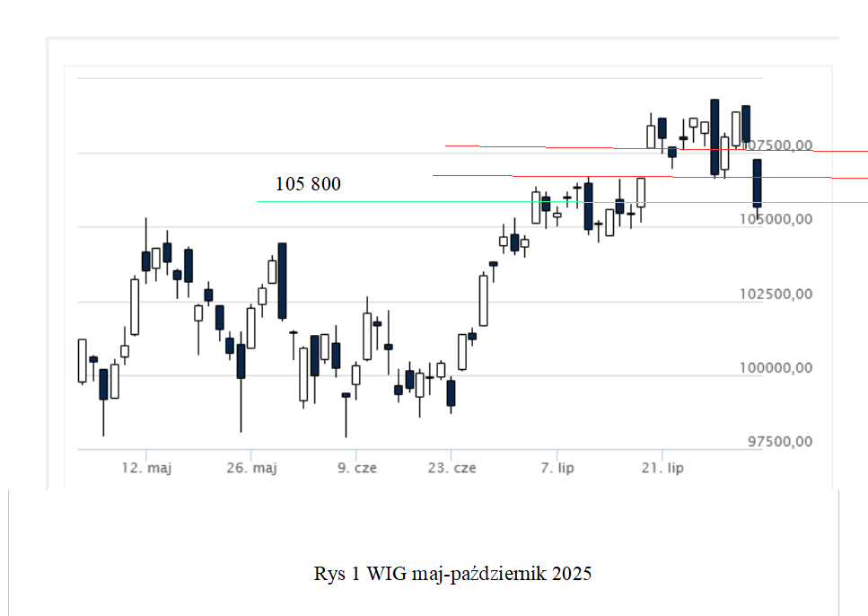Select the upper red resistance line
868x616 pixels.
tap(539, 146)
